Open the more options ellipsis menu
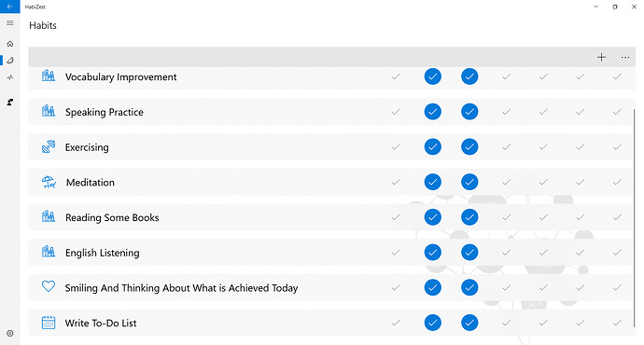 pyautogui.click(x=625, y=57)
